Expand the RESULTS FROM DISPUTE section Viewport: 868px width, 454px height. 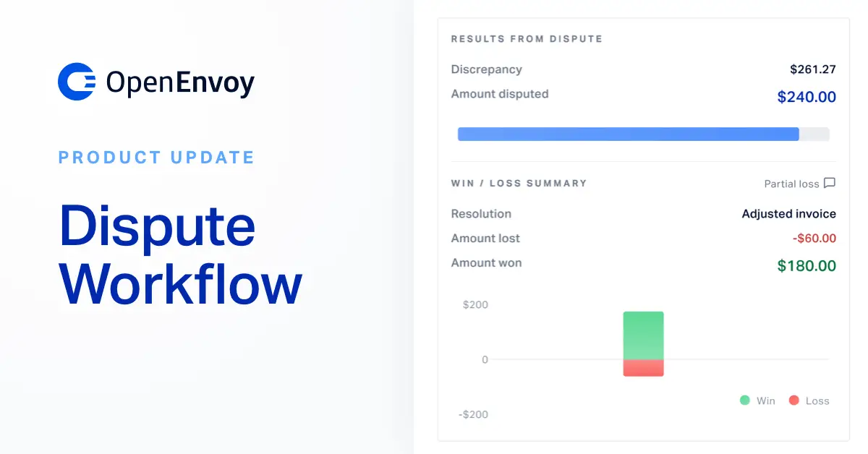[x=526, y=38]
